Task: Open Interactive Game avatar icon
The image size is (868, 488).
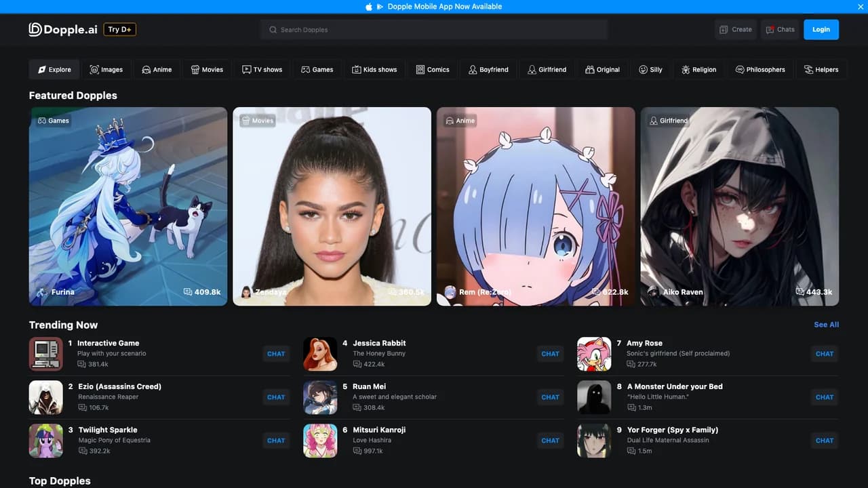Action: 46,354
